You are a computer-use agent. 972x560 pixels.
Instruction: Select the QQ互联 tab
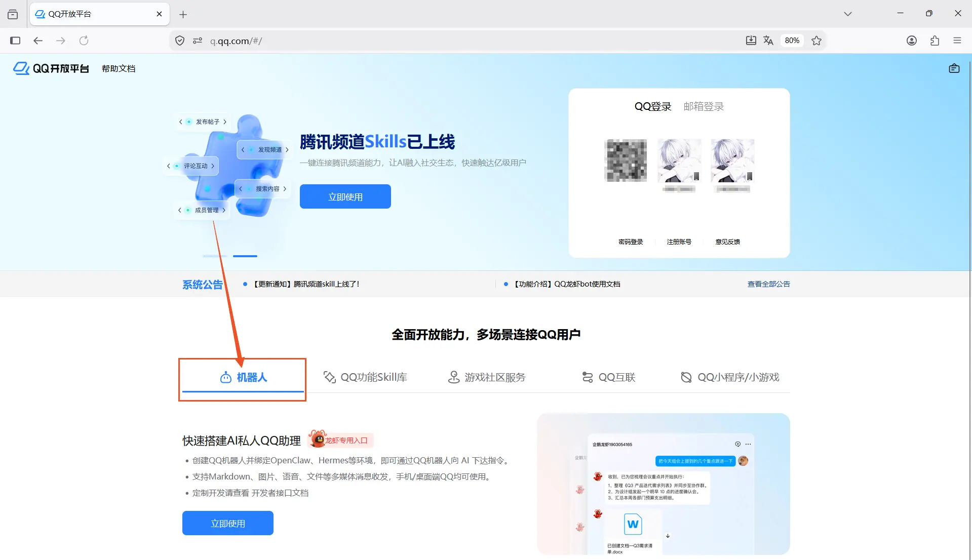(608, 377)
